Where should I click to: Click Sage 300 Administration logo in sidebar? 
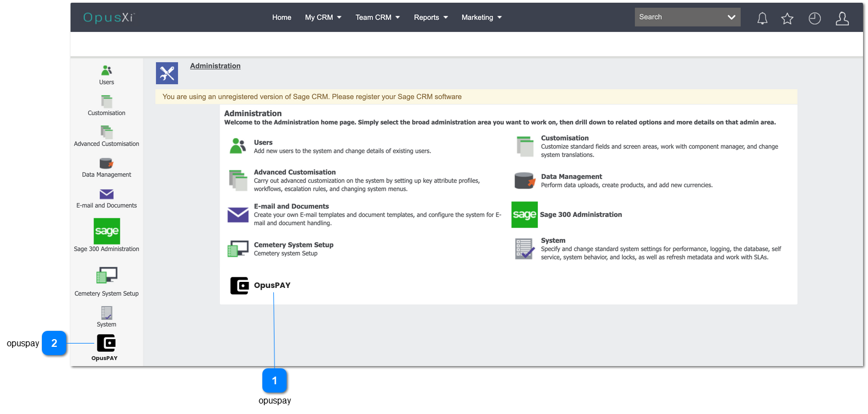107,231
